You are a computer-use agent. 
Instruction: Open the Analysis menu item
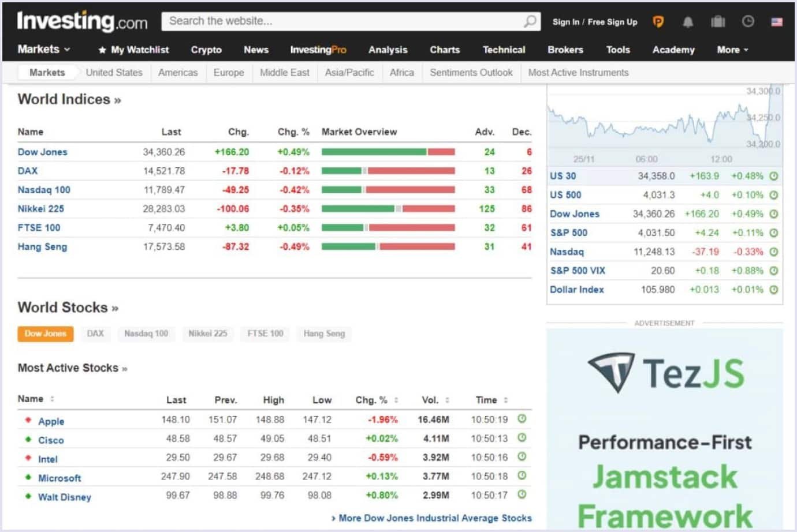tap(388, 50)
